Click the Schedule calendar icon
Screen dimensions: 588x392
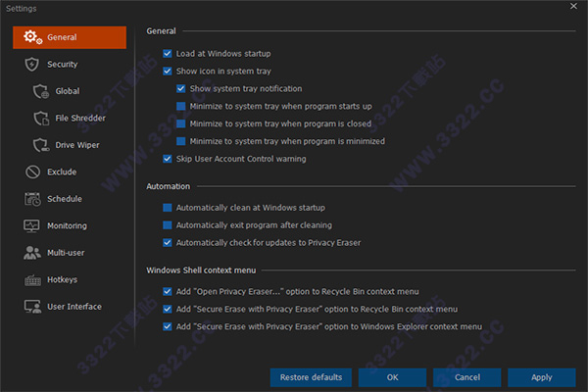30,199
